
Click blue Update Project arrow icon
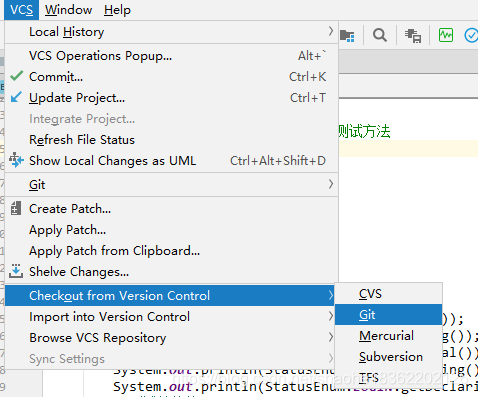pos(16,97)
